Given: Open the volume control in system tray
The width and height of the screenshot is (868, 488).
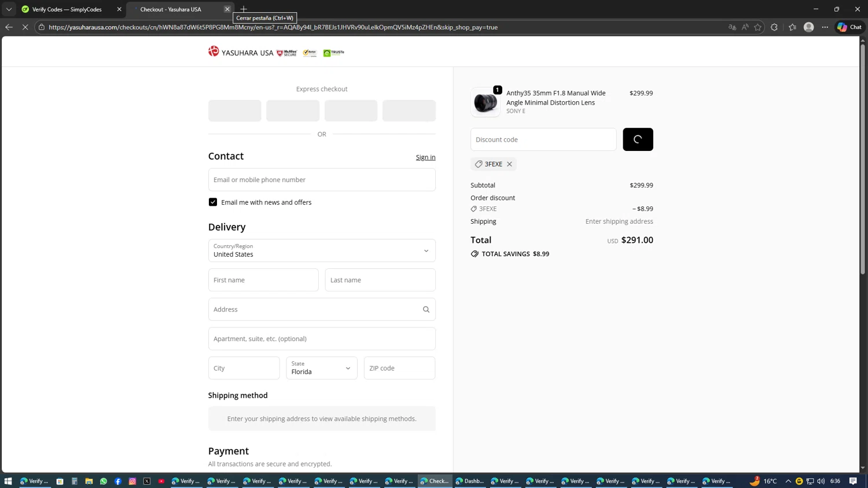Looking at the screenshot, I should pos(821,481).
